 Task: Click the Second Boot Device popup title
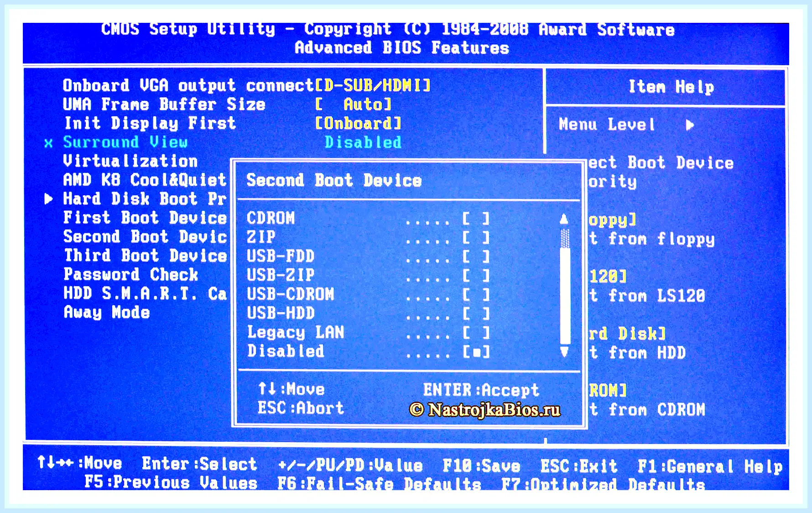click(334, 180)
